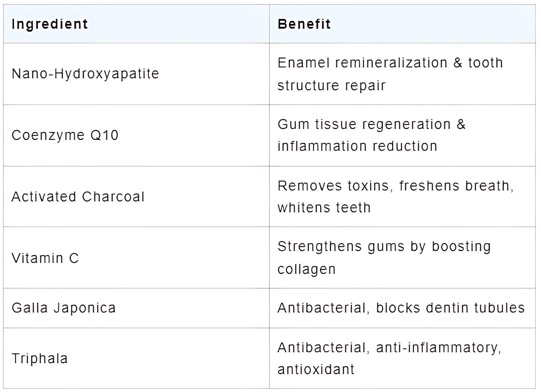
Task: Select the word "collagen" in Vitamin C row
Action: 307,269
